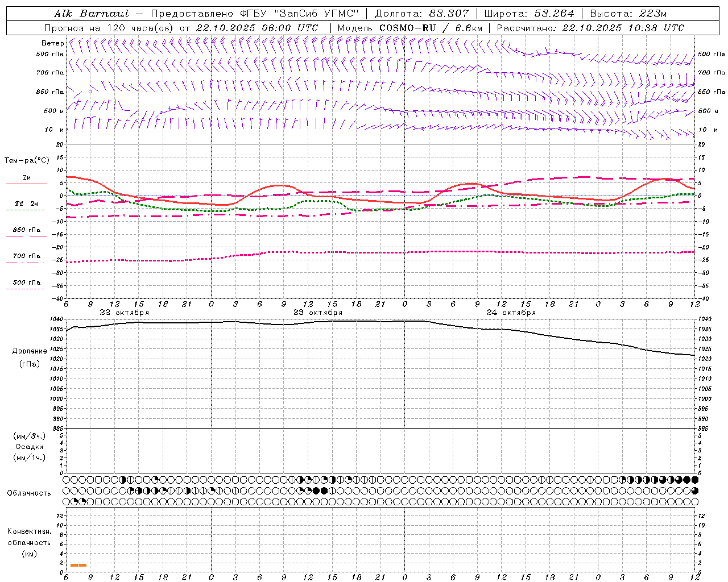Click the (мм/3ч.) precipitation unit label
Screen dimensions: 728x582
coord(30,436)
